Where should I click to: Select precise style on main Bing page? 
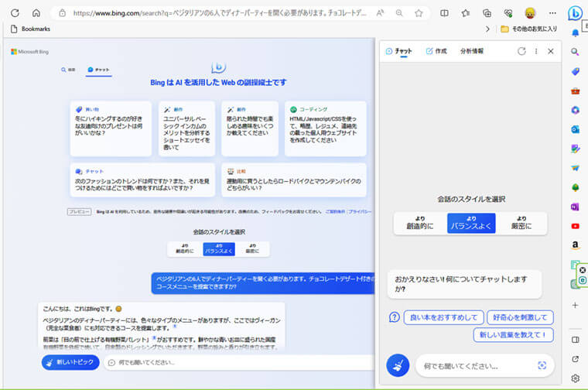[x=252, y=249]
